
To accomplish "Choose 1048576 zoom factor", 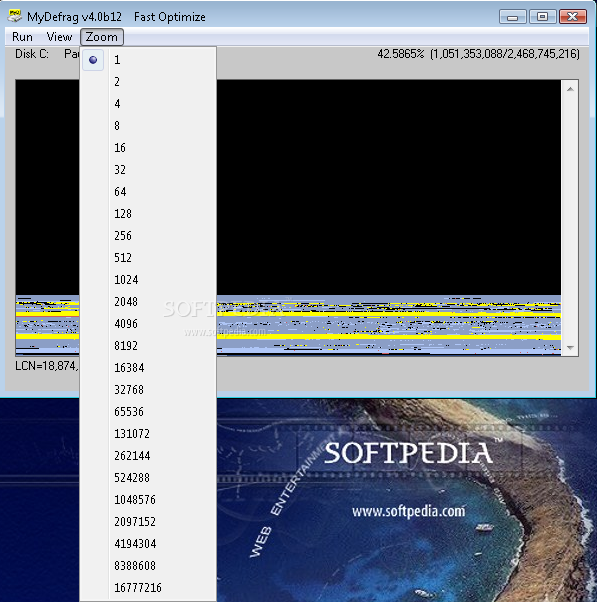I will (148, 500).
